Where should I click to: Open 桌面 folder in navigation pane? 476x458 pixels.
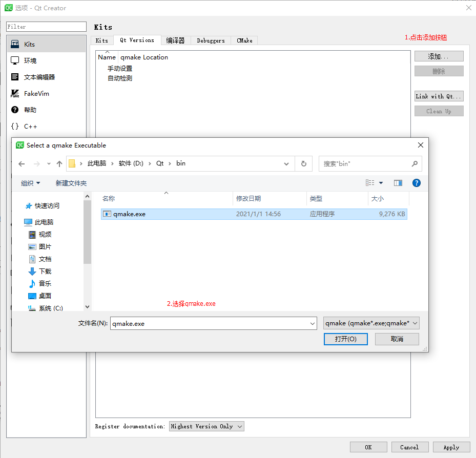40,296
